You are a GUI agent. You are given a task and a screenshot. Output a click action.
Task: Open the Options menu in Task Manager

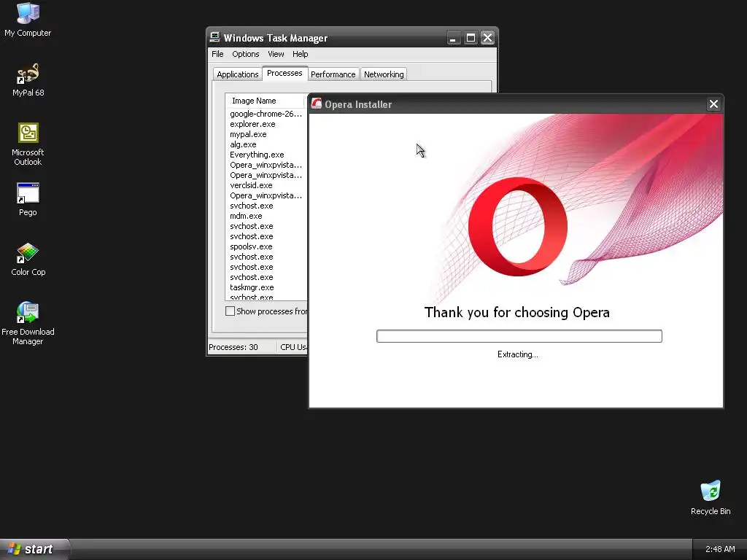tap(245, 54)
